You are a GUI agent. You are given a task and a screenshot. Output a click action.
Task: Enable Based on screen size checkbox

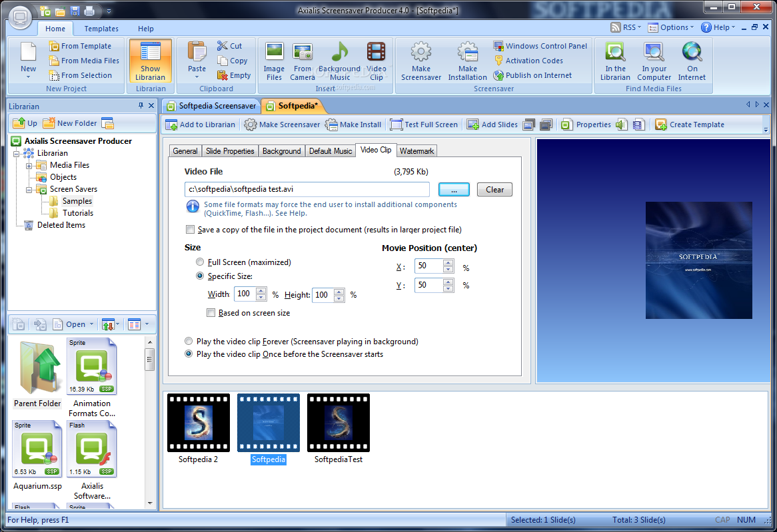point(211,312)
